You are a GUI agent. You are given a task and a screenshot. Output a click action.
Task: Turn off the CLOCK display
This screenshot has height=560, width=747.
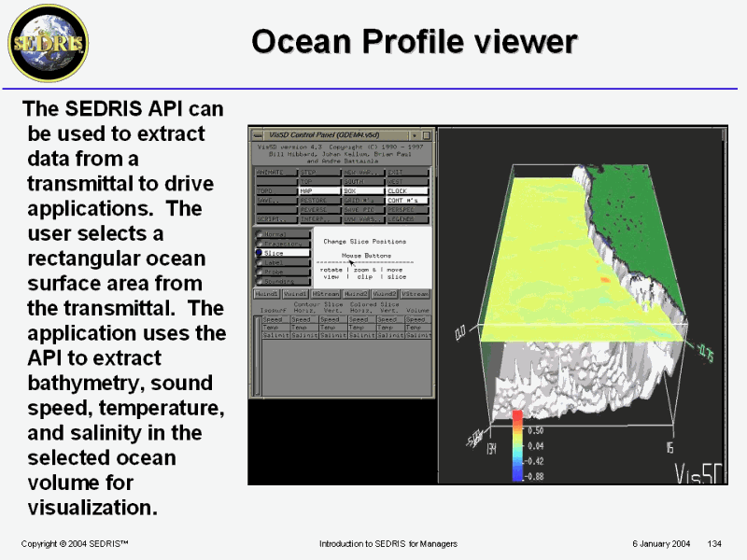407,190
